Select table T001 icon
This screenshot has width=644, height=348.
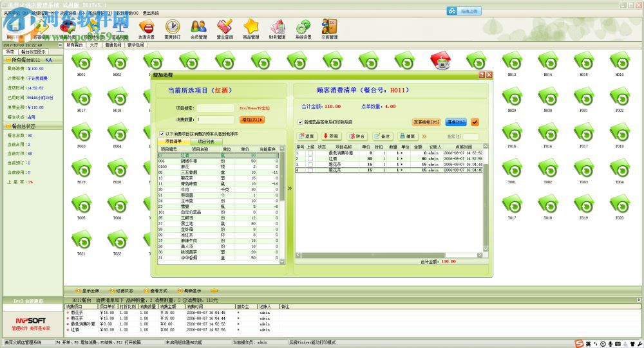512,169
